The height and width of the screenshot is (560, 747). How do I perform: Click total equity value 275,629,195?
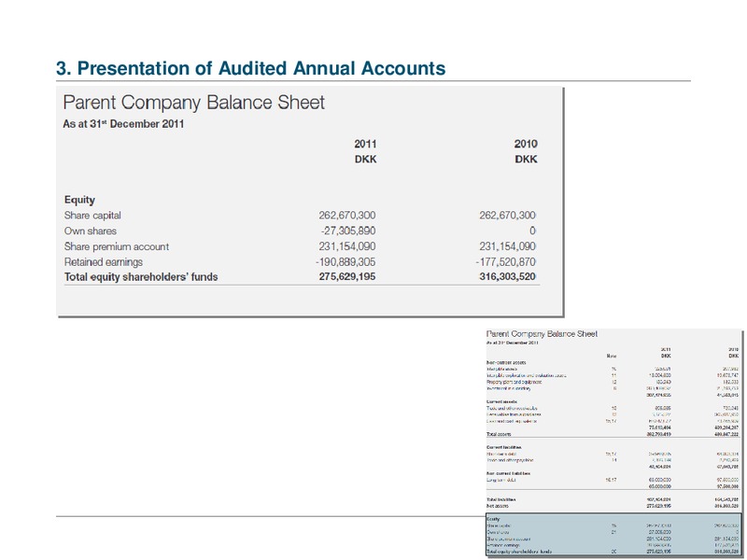347,276
